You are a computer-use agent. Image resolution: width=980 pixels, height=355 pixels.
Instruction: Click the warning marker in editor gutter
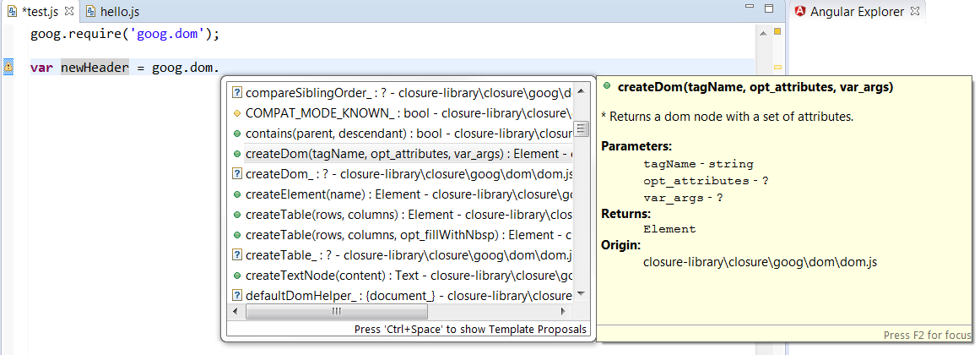point(8,68)
